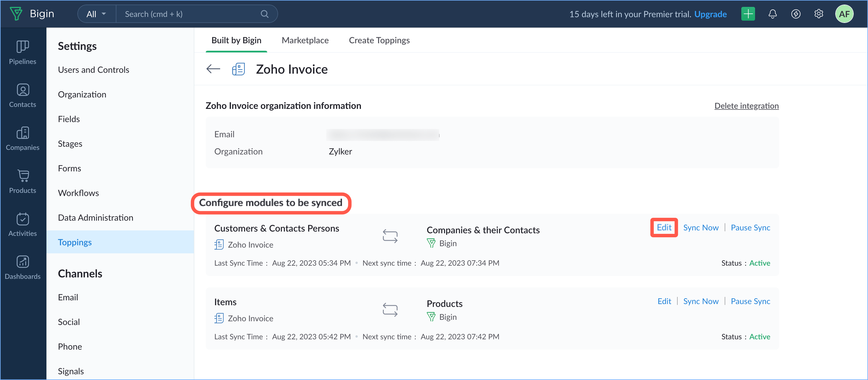The width and height of the screenshot is (868, 380).
Task: Open the Companies module
Action: (x=23, y=138)
